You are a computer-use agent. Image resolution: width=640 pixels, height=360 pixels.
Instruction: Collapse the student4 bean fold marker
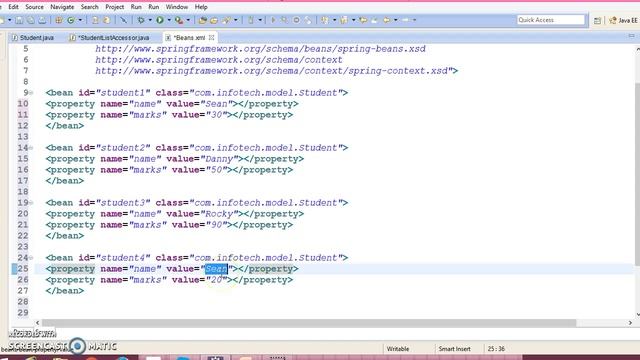31,258
